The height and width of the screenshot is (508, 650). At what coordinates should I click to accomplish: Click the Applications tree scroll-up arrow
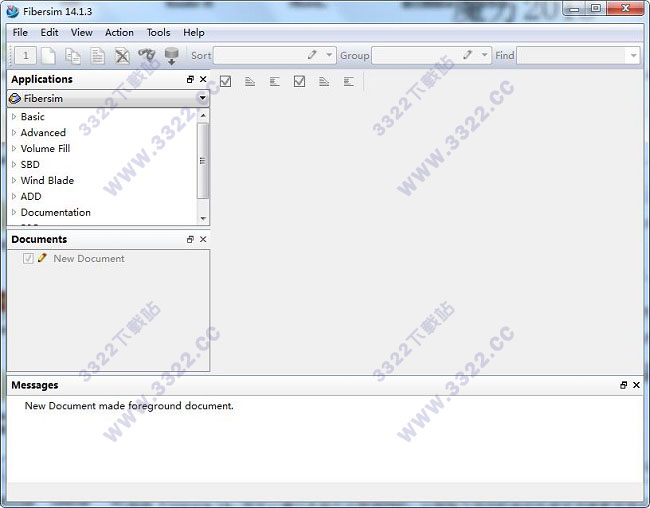click(203, 115)
